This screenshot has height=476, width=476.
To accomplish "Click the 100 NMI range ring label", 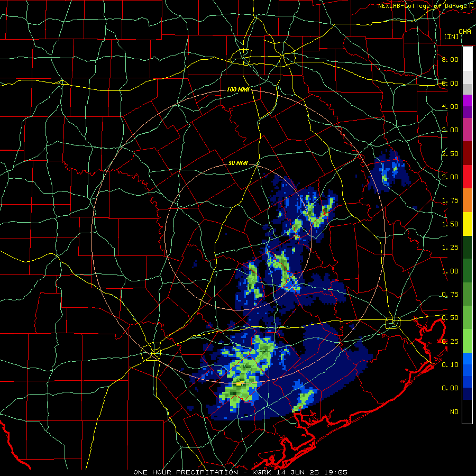I will [239, 89].
